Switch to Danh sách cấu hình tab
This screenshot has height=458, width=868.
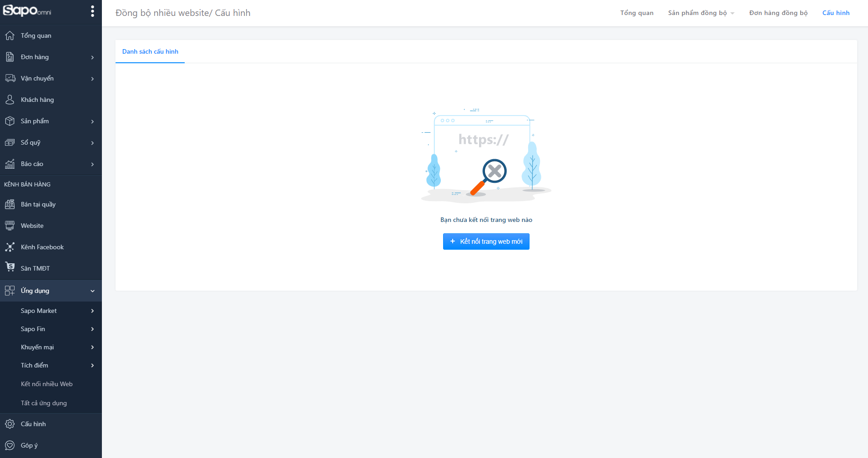pos(150,51)
